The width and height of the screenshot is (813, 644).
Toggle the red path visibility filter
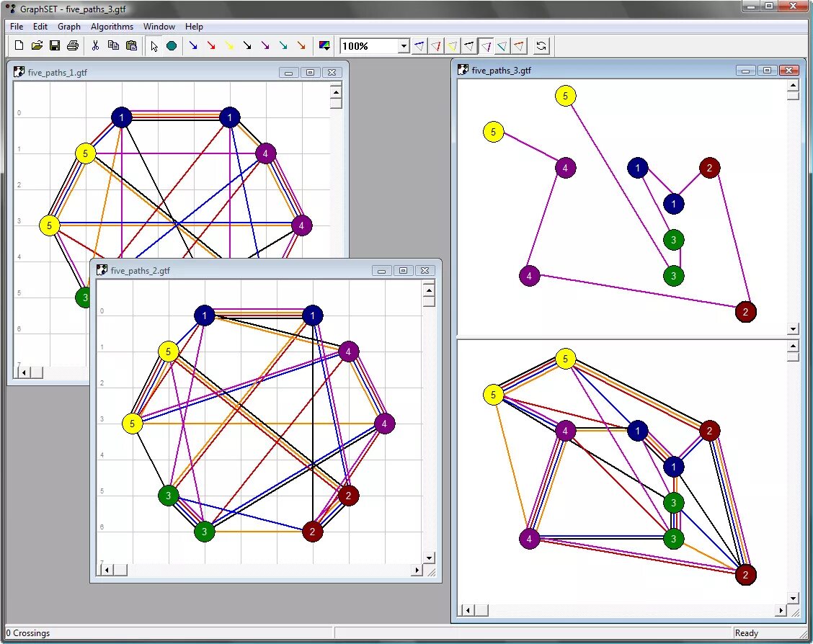tap(436, 46)
